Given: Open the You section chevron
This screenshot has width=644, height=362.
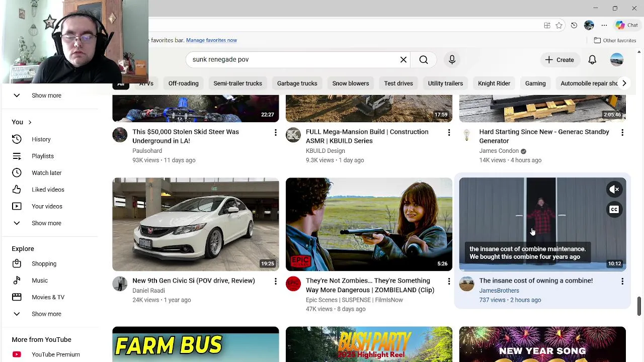Looking at the screenshot, I should pos(30,122).
